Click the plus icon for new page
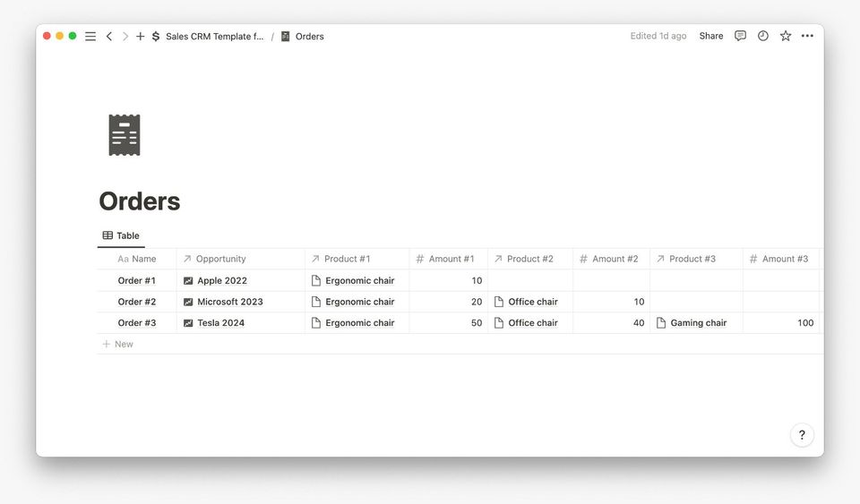Screen dimensions: 860x504 (140, 37)
